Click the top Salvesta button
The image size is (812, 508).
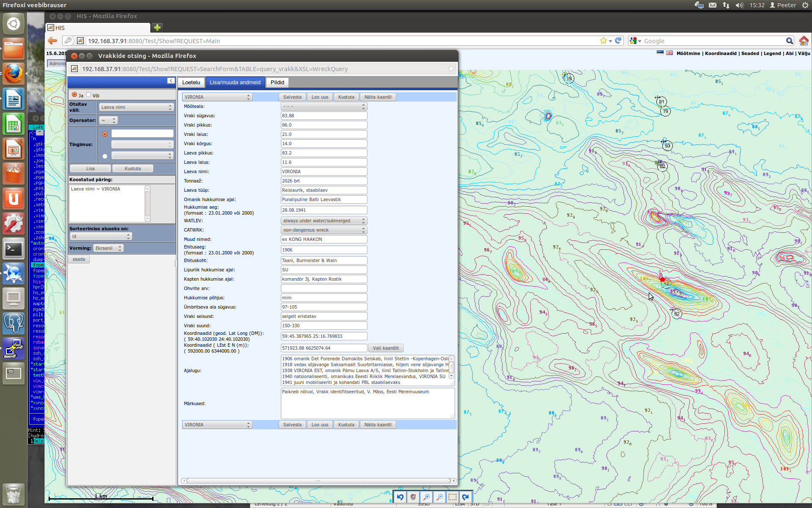coord(292,97)
